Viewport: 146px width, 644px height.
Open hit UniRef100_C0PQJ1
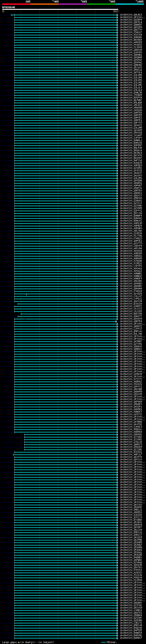(x=131, y=299)
